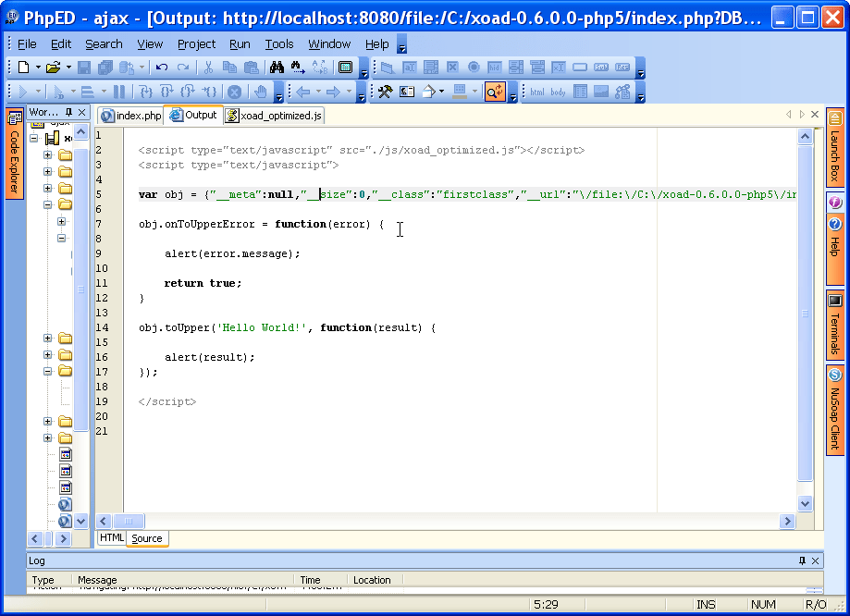Click the Replace A-to-B icon
The image size is (850, 616).
click(x=320, y=68)
